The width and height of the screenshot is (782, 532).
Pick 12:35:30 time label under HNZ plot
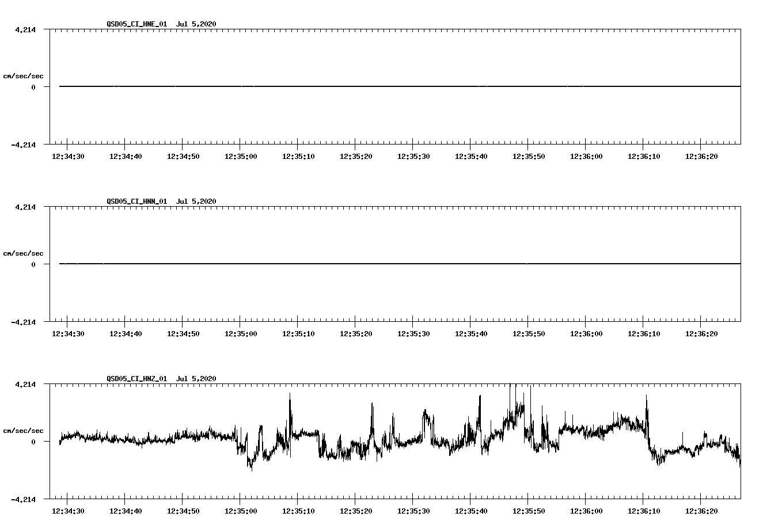tap(413, 511)
